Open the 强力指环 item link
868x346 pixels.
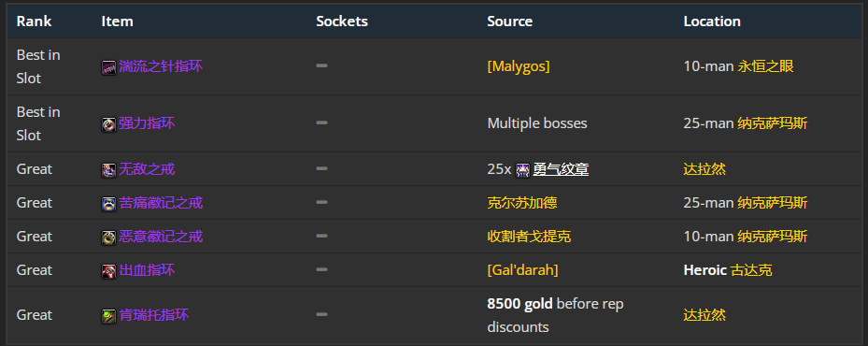point(147,123)
